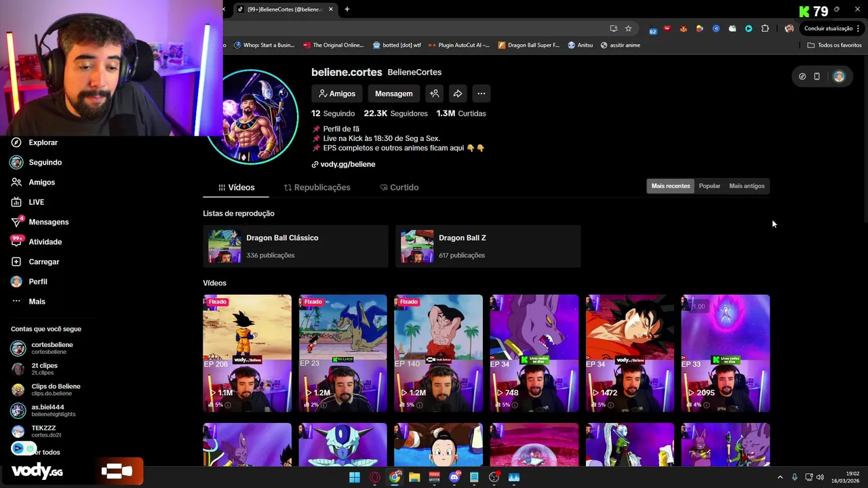
Task: Show hidden system tray icons
Action: point(780,477)
